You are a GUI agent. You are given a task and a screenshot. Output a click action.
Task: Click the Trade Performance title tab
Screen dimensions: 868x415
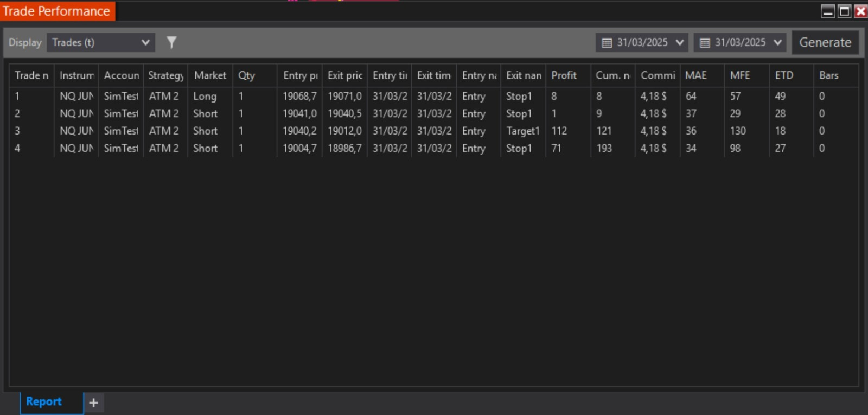[56, 11]
